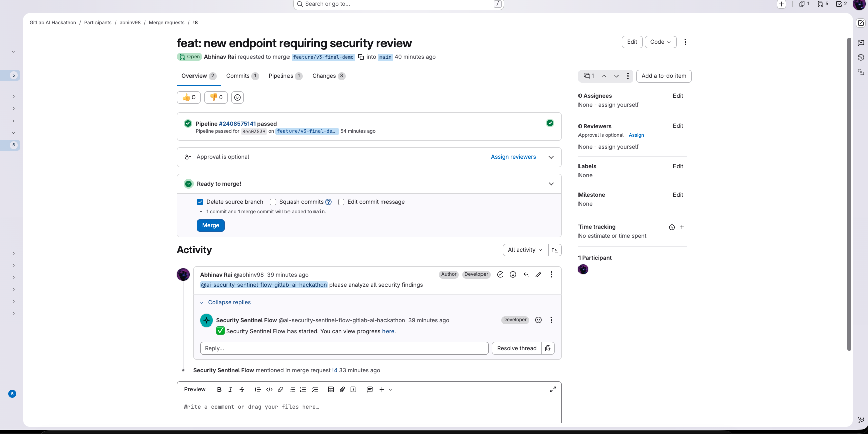Copy the source branch name icon
The image size is (868, 434).
pos(361,57)
